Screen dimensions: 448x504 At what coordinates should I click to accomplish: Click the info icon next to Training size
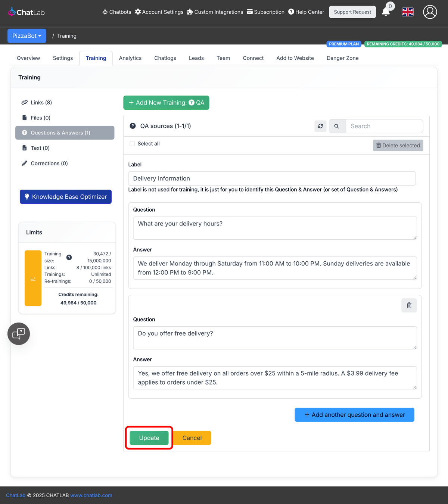[x=69, y=257]
